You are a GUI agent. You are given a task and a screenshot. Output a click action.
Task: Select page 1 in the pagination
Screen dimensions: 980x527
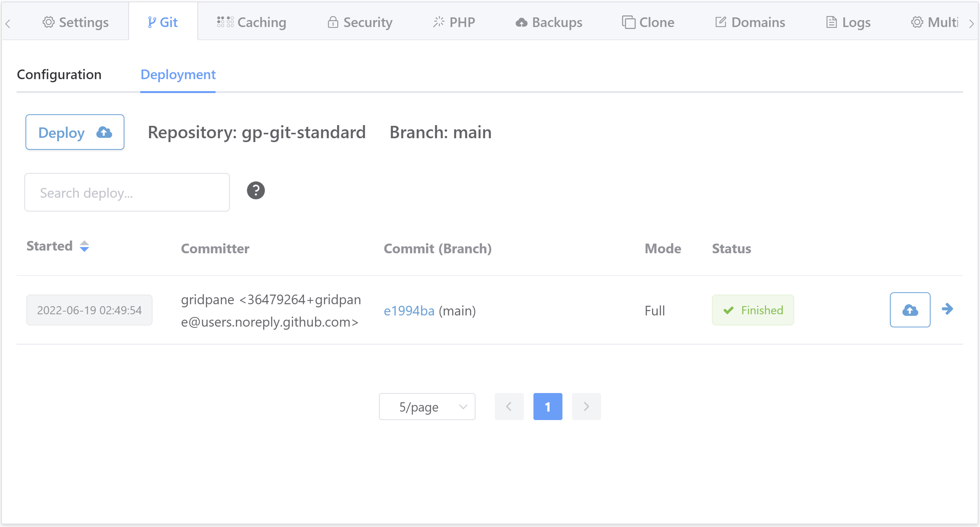coord(547,407)
